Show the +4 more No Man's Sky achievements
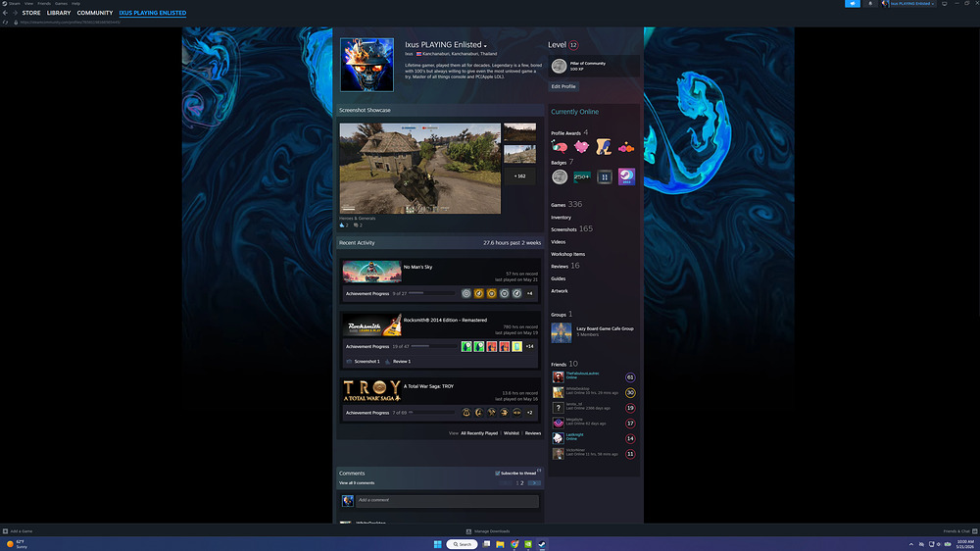 tap(529, 293)
